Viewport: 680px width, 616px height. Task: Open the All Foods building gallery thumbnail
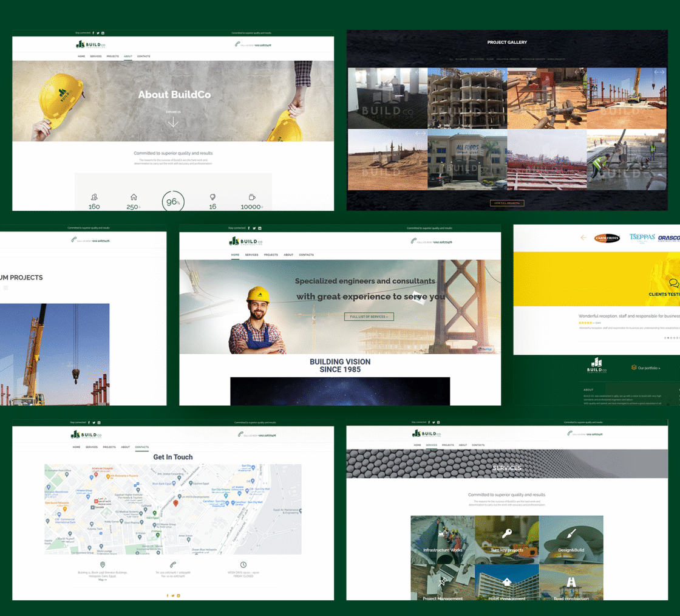pos(467,159)
